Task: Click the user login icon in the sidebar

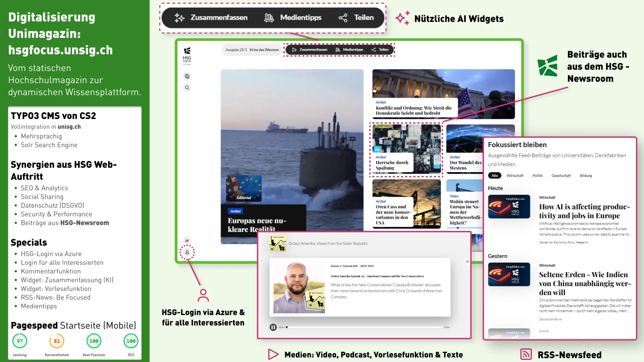Action: 187,252
